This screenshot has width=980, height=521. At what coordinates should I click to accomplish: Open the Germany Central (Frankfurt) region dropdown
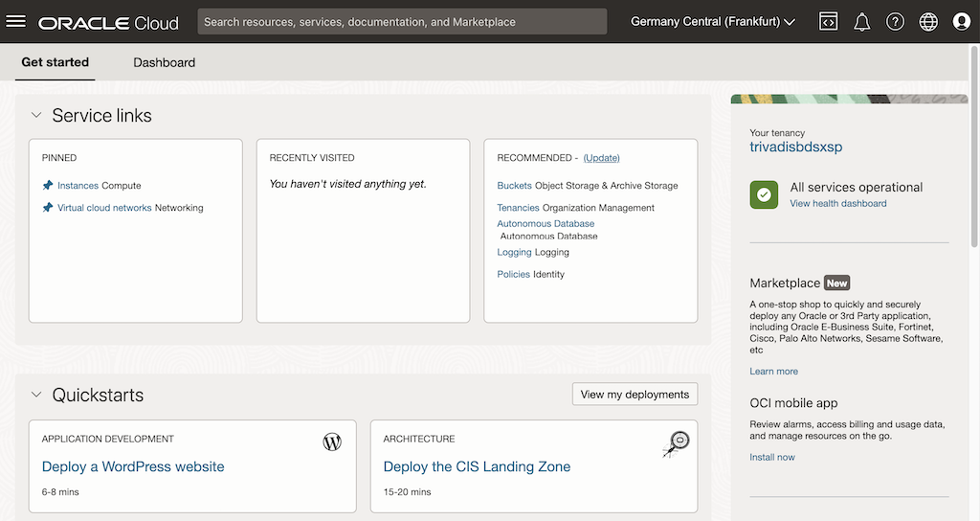click(712, 22)
